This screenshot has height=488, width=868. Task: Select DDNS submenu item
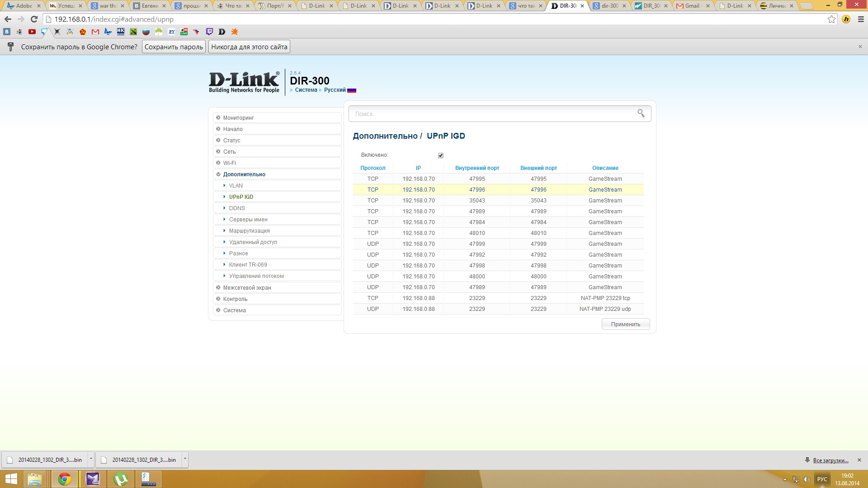pos(237,208)
